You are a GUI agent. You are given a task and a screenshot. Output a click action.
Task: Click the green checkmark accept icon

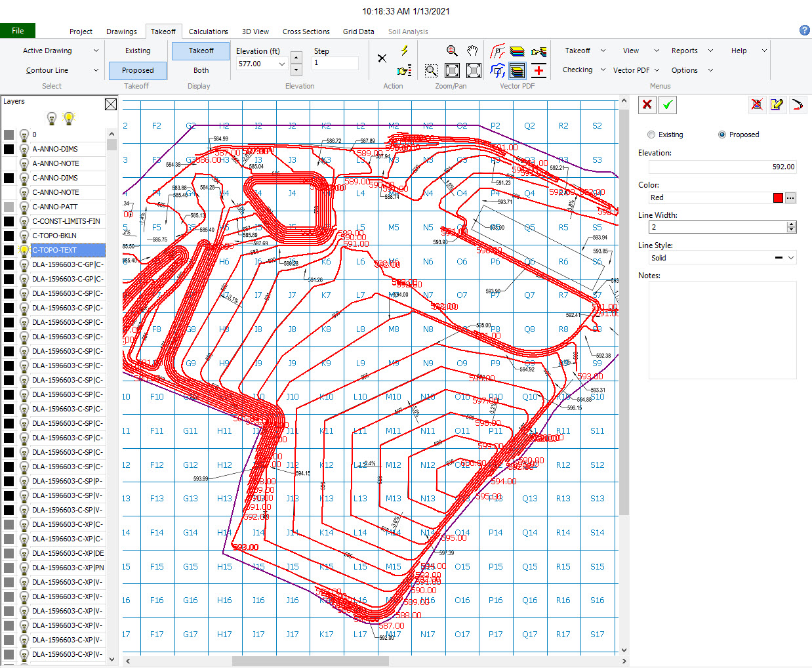pyautogui.click(x=668, y=104)
